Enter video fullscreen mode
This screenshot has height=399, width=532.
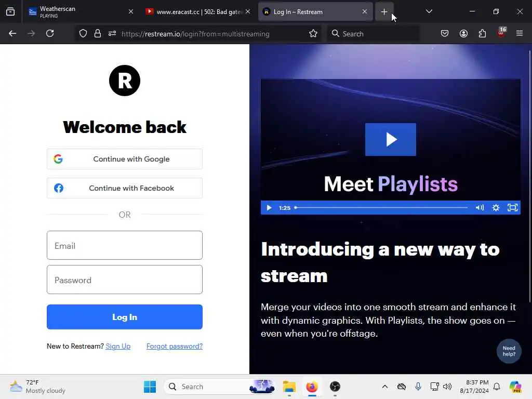click(x=512, y=208)
